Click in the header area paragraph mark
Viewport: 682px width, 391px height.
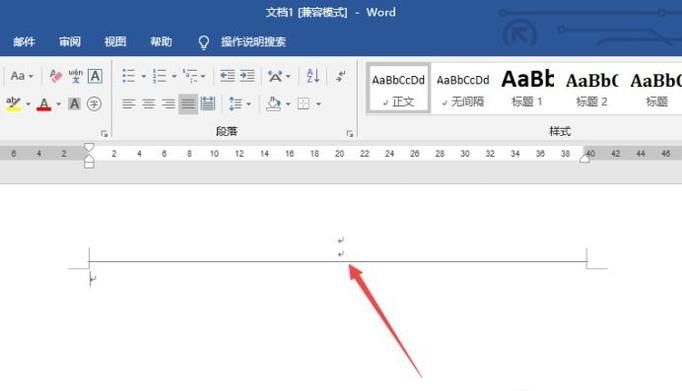point(341,240)
